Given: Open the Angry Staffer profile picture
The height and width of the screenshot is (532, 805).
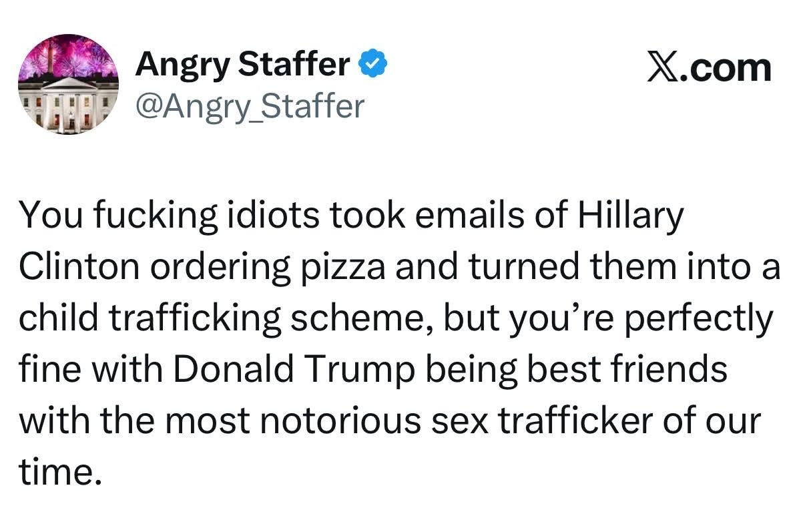Looking at the screenshot, I should point(69,85).
